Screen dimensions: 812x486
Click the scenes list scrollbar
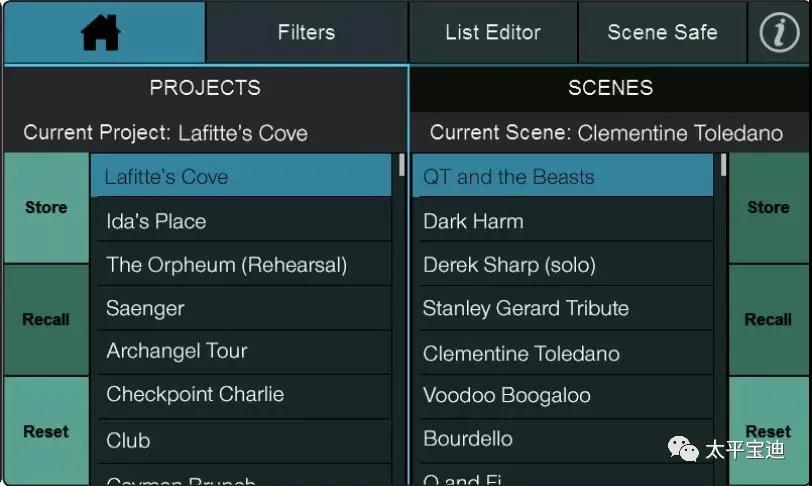tap(723, 166)
